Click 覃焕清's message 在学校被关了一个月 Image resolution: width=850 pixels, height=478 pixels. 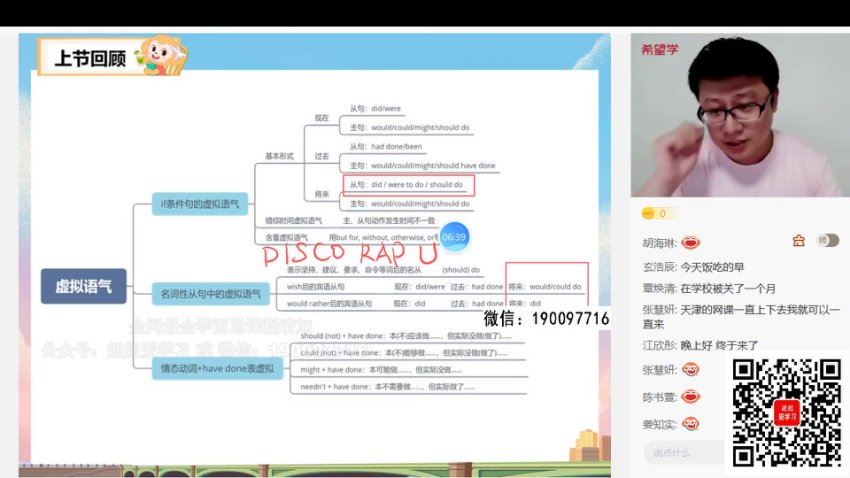[728, 288]
